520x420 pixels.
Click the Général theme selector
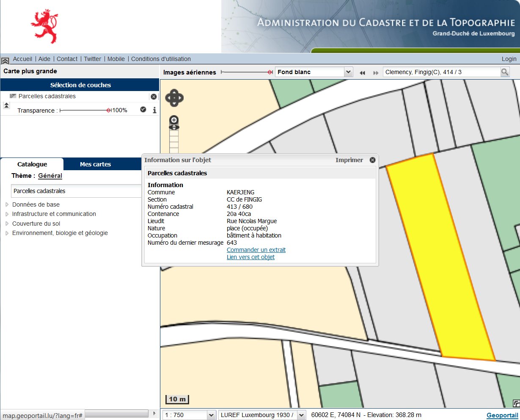tap(50, 176)
